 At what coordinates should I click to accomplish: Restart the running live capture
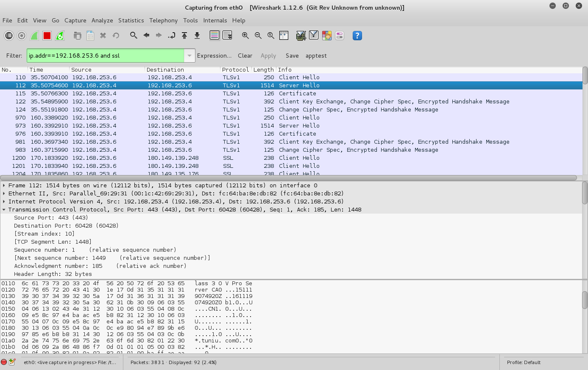[60, 36]
